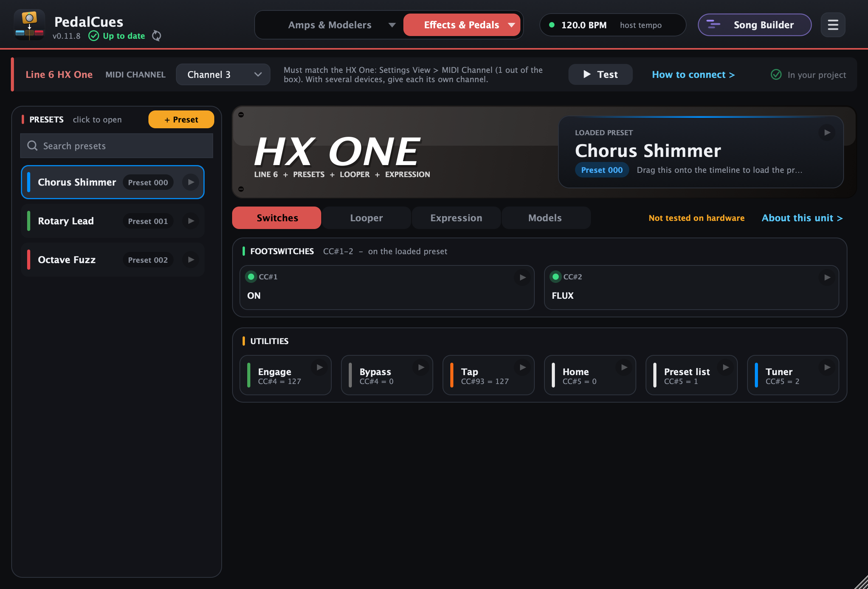
Task: Open the About this unit link
Action: pyautogui.click(x=802, y=218)
